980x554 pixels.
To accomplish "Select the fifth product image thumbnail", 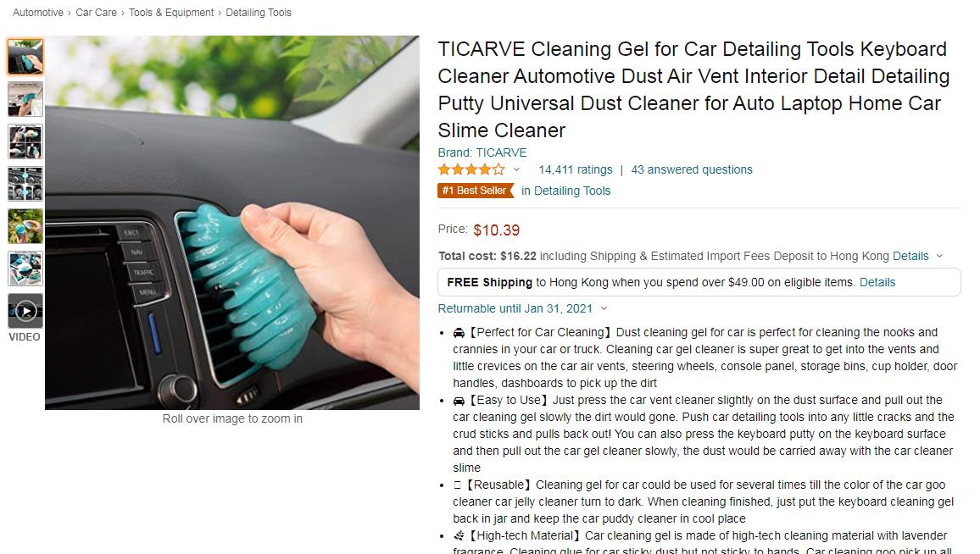I will [x=25, y=226].
